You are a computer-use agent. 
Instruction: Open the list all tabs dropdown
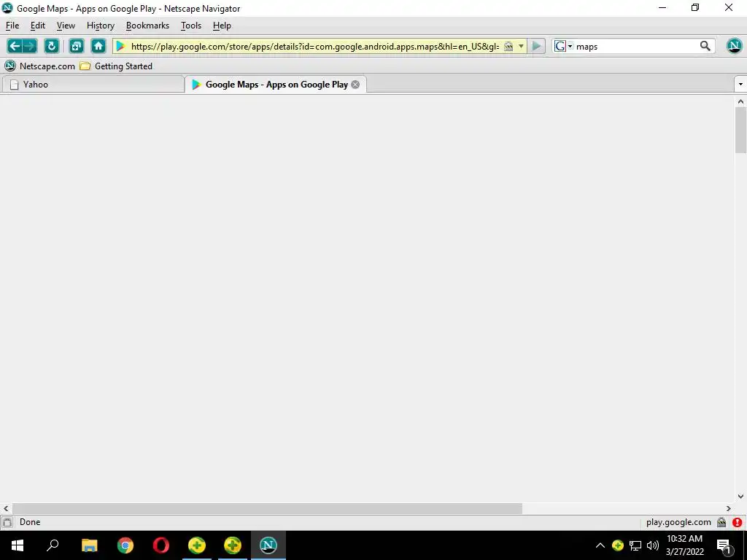[740, 85]
